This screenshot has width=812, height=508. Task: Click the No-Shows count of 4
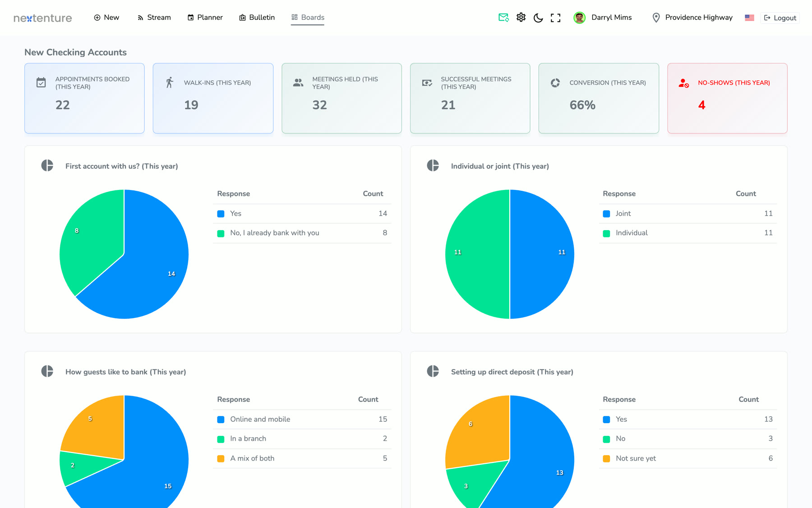pyautogui.click(x=701, y=105)
